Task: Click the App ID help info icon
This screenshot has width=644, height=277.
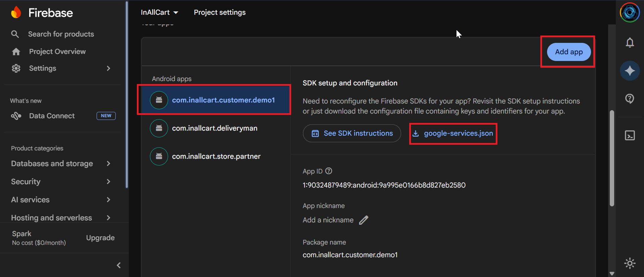Action: pos(329,171)
